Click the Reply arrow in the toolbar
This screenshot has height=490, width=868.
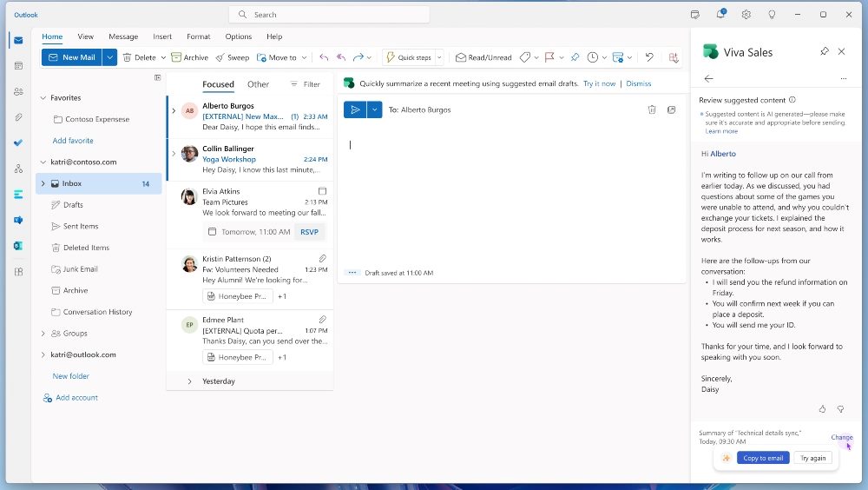[324, 57]
